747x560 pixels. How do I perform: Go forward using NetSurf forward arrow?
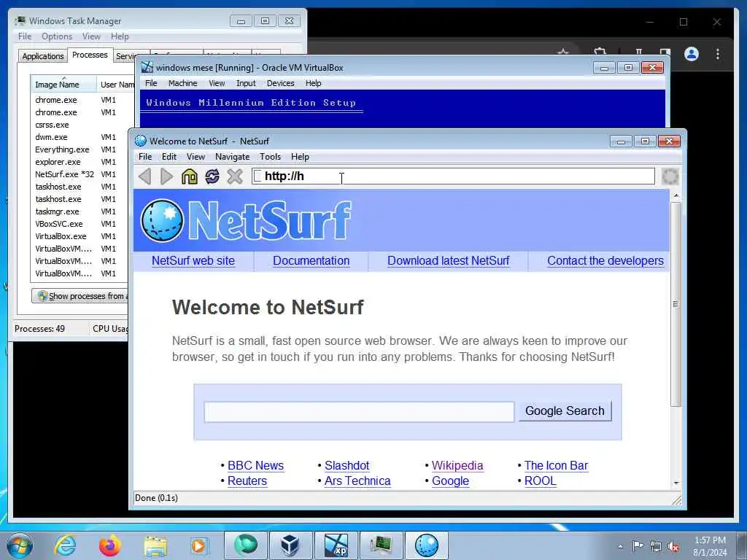pos(167,176)
